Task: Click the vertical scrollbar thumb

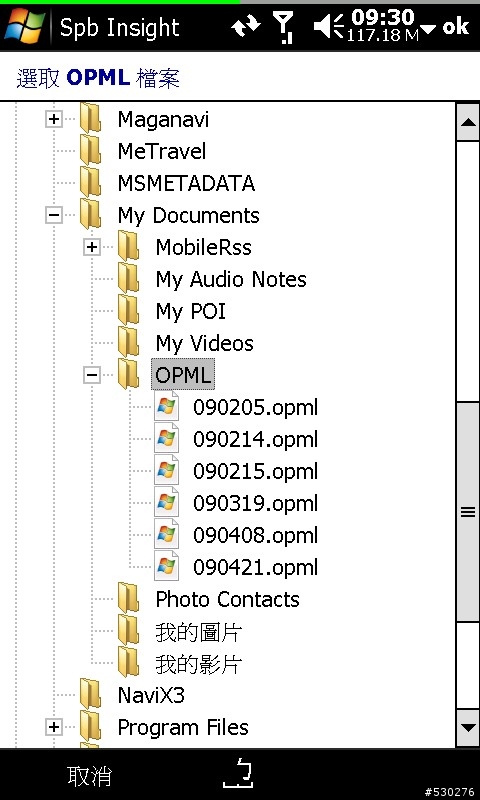Action: [468, 512]
